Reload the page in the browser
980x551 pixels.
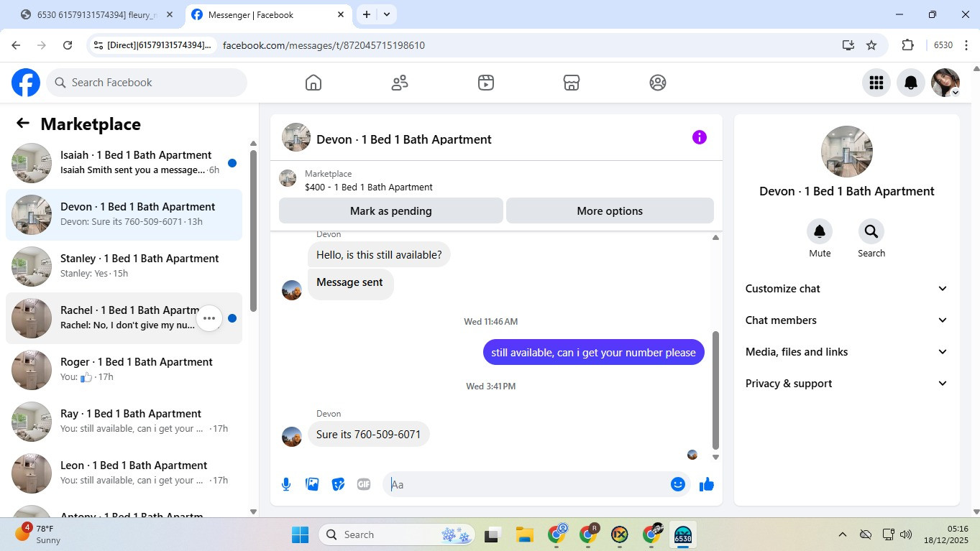pyautogui.click(x=68, y=45)
